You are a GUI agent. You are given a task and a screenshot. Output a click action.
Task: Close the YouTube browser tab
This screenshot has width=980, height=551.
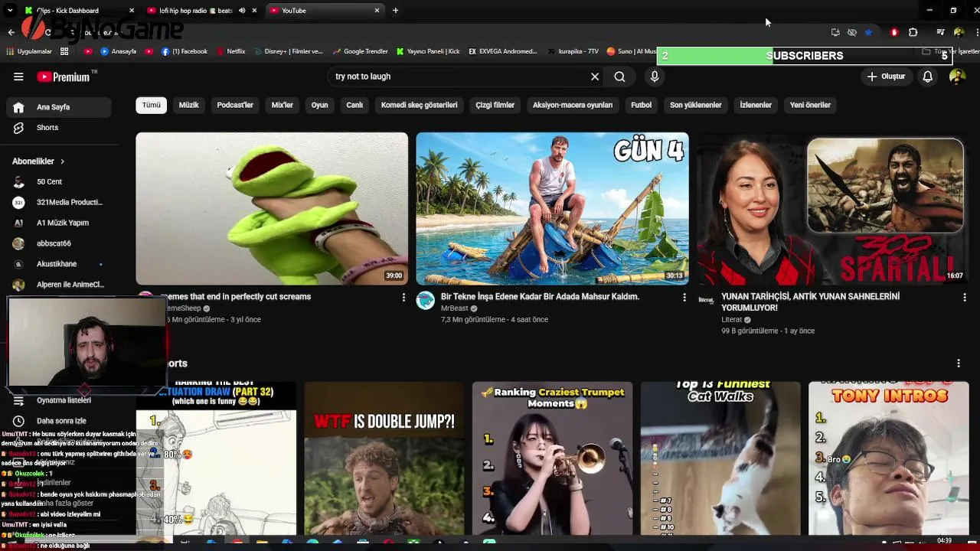tap(377, 11)
